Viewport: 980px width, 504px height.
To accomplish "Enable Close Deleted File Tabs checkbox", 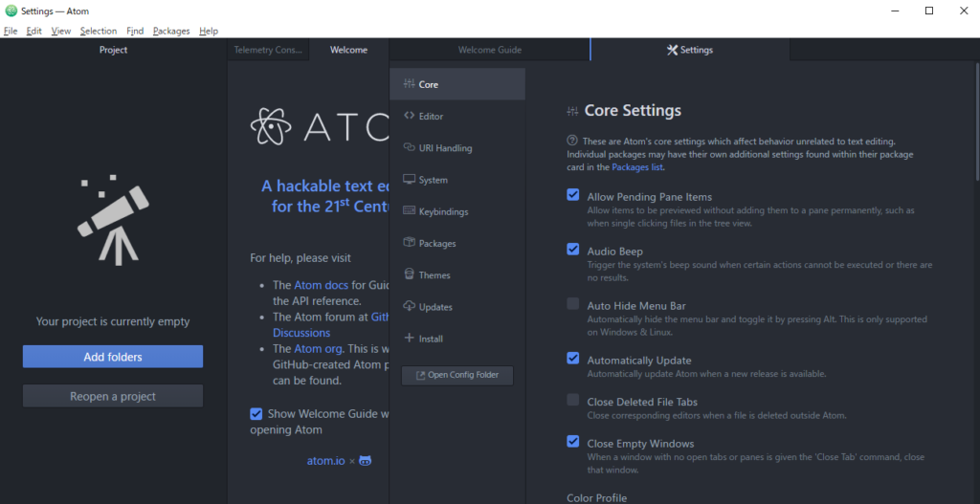I will click(x=573, y=400).
